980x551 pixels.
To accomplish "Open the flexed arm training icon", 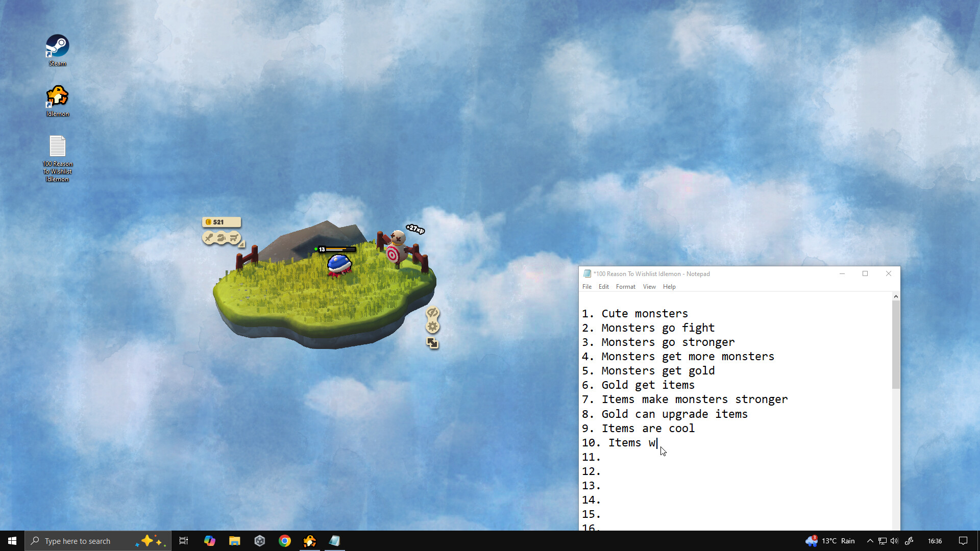I will pyautogui.click(x=222, y=238).
